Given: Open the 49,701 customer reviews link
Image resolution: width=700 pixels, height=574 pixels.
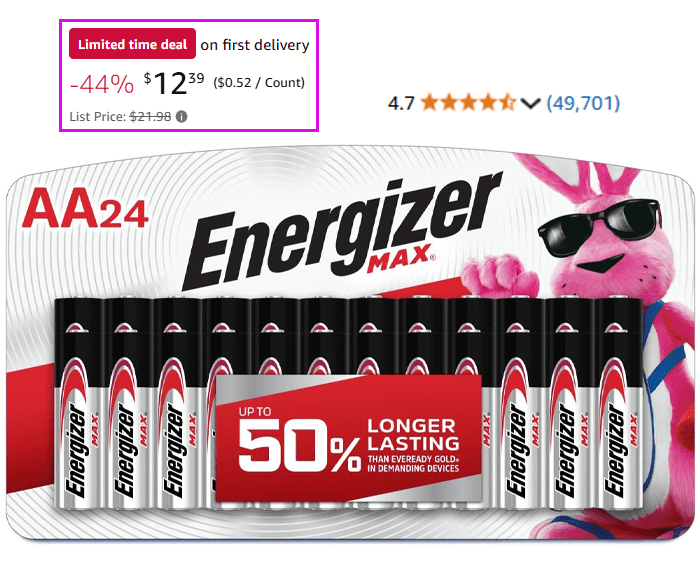Looking at the screenshot, I should 583,103.
